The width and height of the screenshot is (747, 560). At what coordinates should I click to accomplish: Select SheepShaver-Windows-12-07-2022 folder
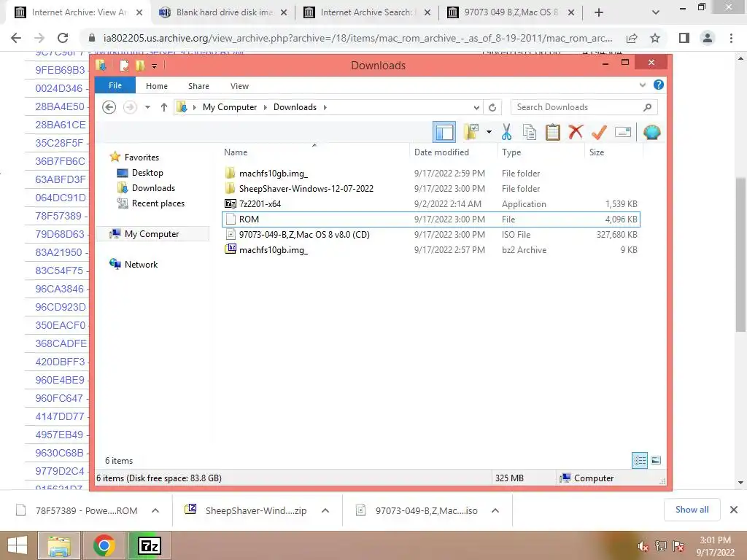click(431, 189)
